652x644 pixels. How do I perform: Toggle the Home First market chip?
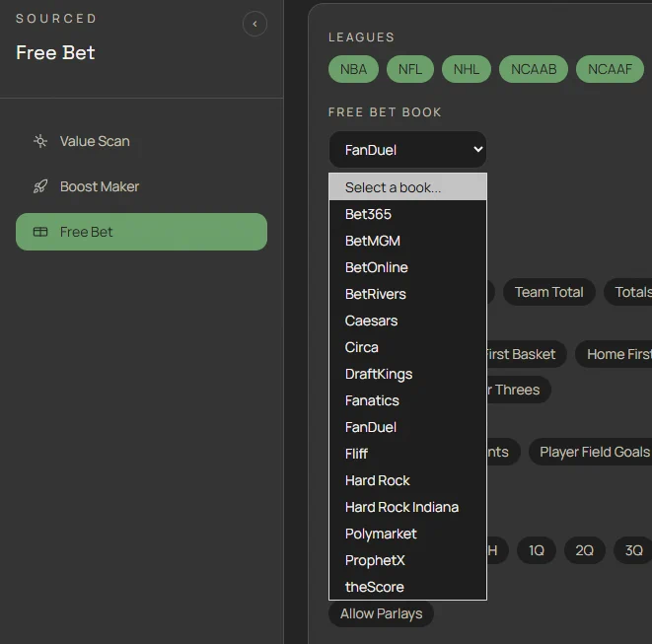point(615,354)
